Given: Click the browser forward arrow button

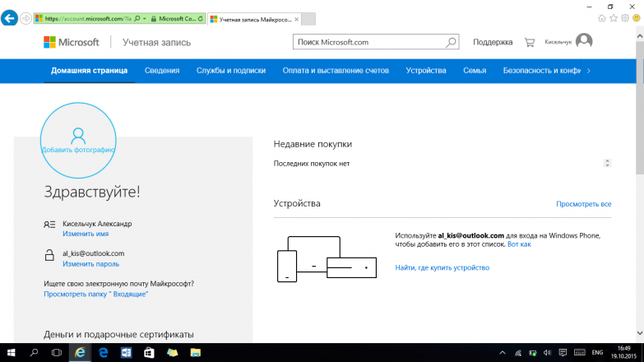Looking at the screenshot, I should pos(25,19).
